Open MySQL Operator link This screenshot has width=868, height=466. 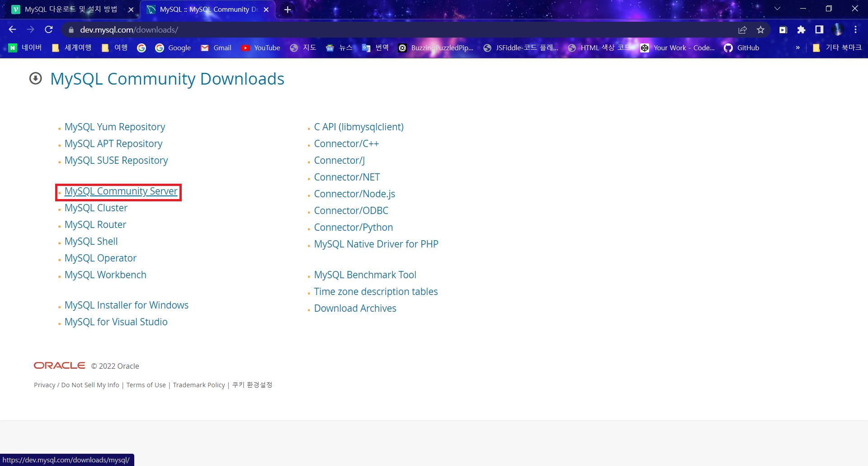coord(100,258)
